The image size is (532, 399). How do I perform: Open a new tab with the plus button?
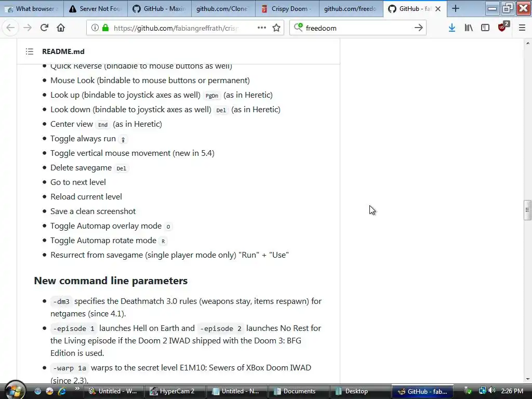point(456,8)
